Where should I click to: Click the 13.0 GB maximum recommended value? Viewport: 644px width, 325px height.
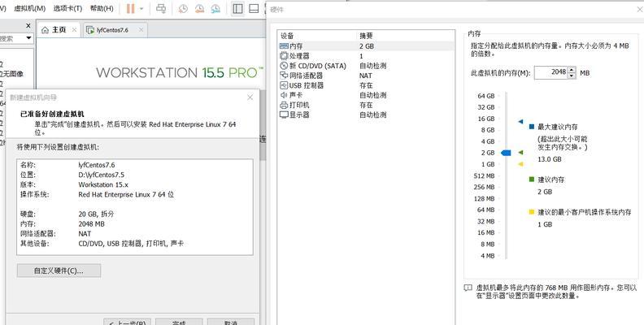(549, 159)
